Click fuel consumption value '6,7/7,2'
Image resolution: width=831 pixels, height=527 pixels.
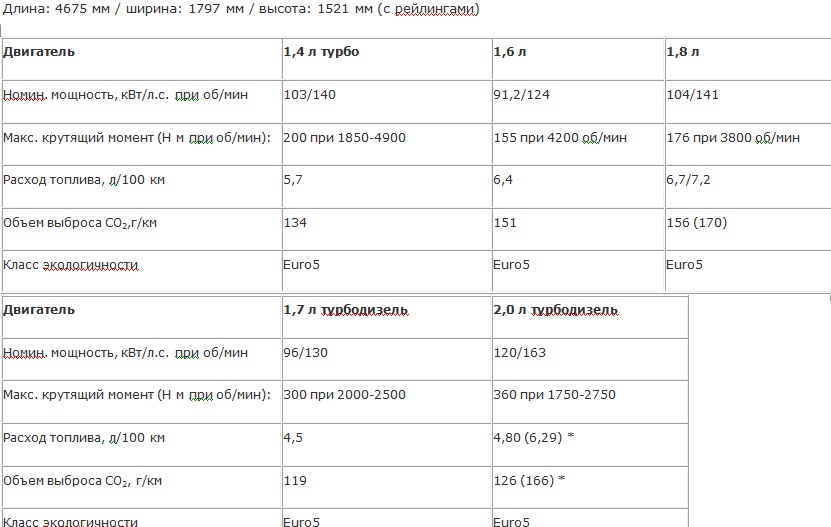[x=688, y=180]
